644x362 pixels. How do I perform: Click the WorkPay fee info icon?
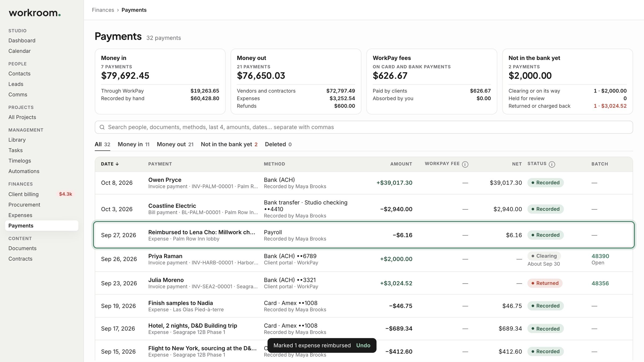point(465,164)
